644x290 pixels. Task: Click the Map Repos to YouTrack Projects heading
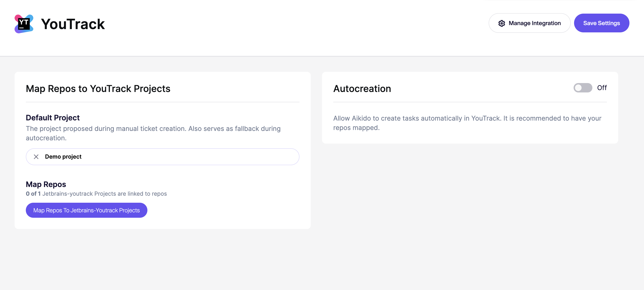(x=98, y=89)
